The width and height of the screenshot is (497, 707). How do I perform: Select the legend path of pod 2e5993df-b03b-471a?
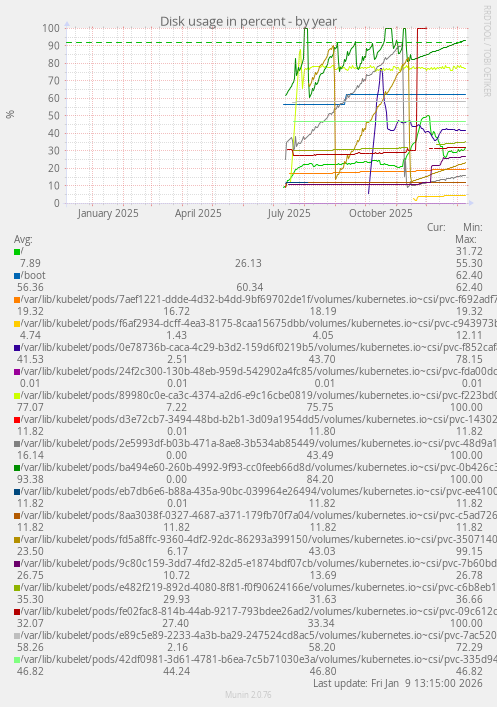(259, 443)
